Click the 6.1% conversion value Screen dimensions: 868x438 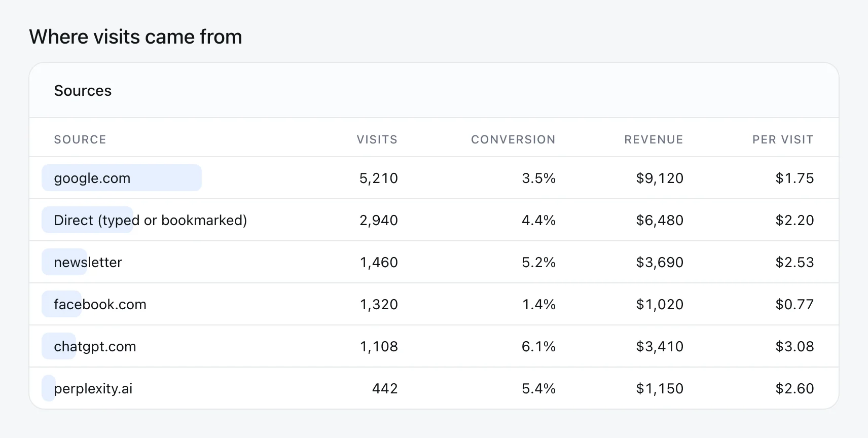coord(539,346)
